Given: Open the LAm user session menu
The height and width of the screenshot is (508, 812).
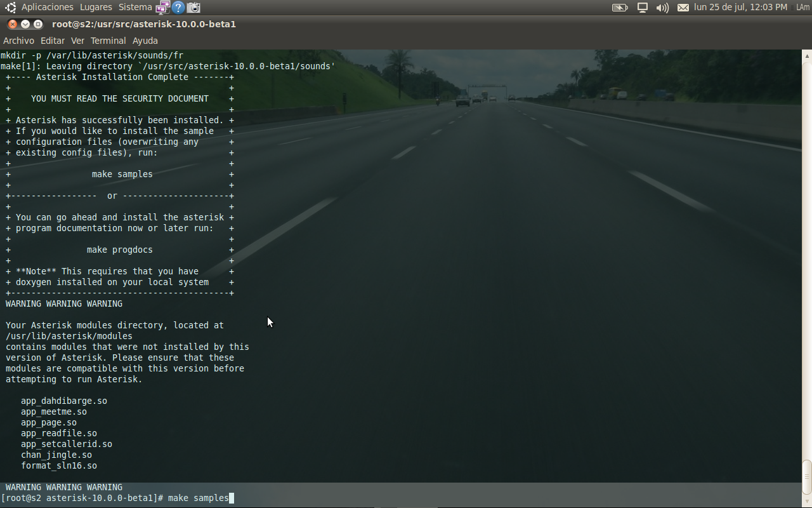Looking at the screenshot, I should 802,7.
